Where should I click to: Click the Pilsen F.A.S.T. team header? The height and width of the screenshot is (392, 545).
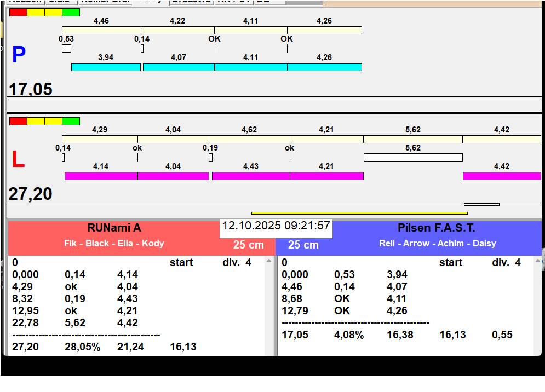point(436,228)
